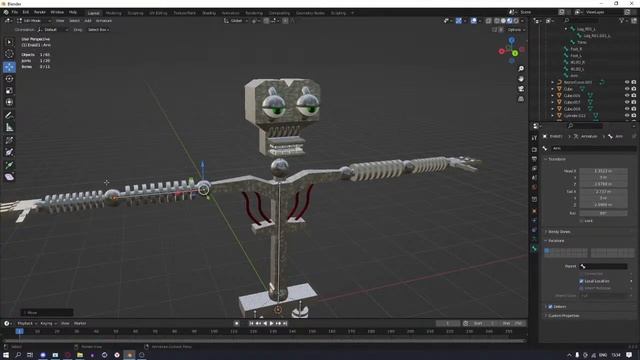640x360 pixels.
Task: Open the Tool properties tab
Action: [x=534, y=138]
